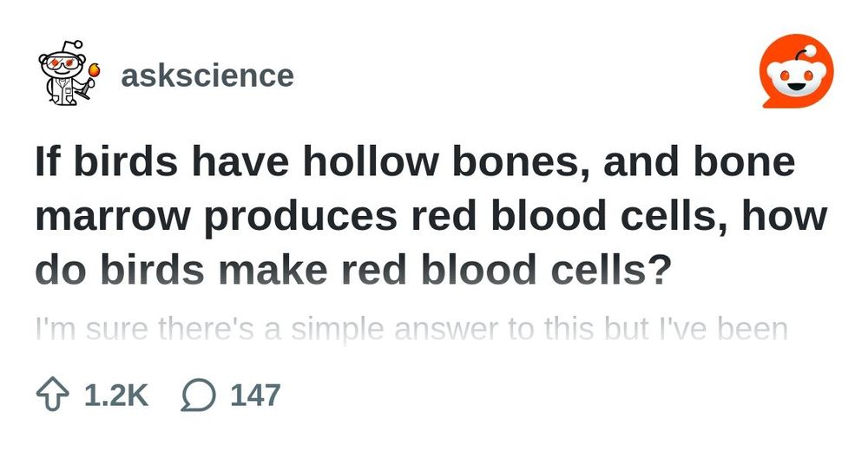Viewport: 868px width, 452px height.
Task: Upvote the post with the arrow
Action: (52, 396)
